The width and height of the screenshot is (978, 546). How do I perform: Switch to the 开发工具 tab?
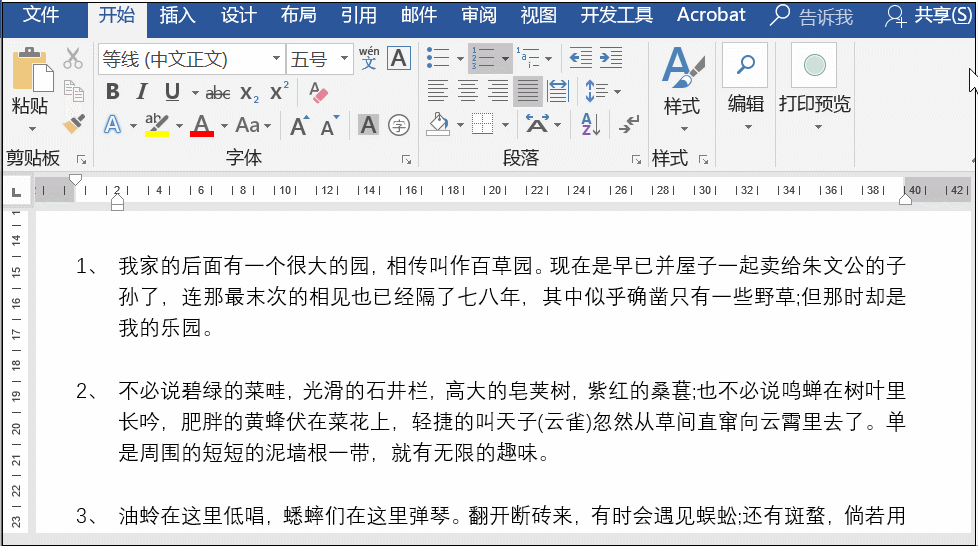[x=616, y=15]
